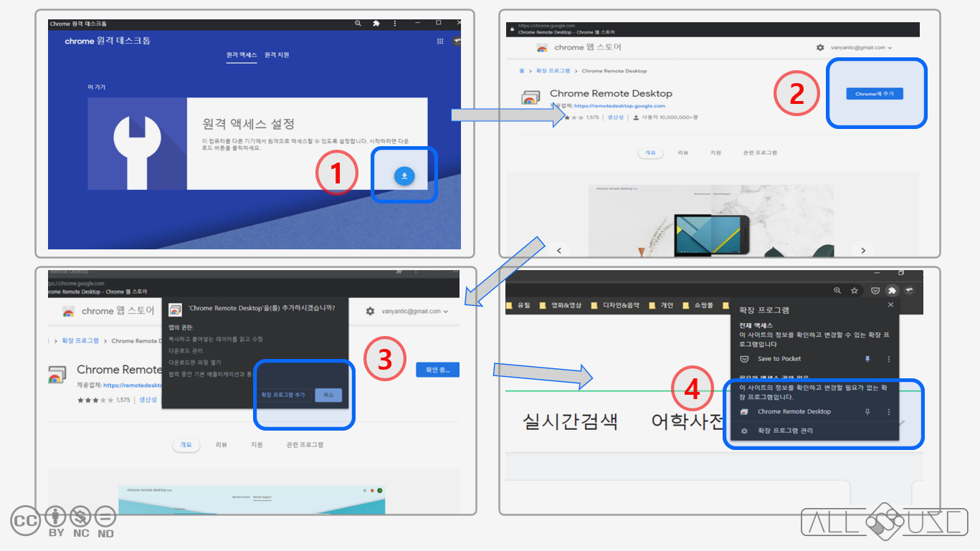Click '생산성' category link in step 2 page
Viewport: 980px width, 551px height.
[x=615, y=118]
